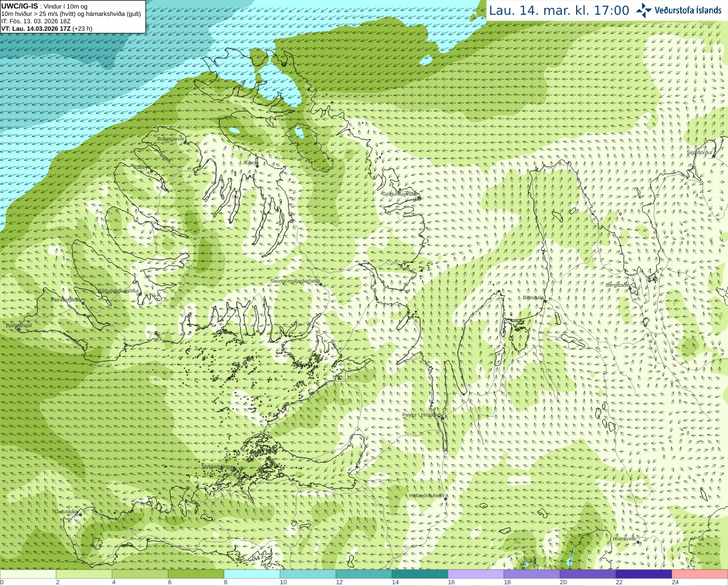Viewport: 728px width, 586px height.
Task: Click the scale value '8' on the legend
Action: 226,582
